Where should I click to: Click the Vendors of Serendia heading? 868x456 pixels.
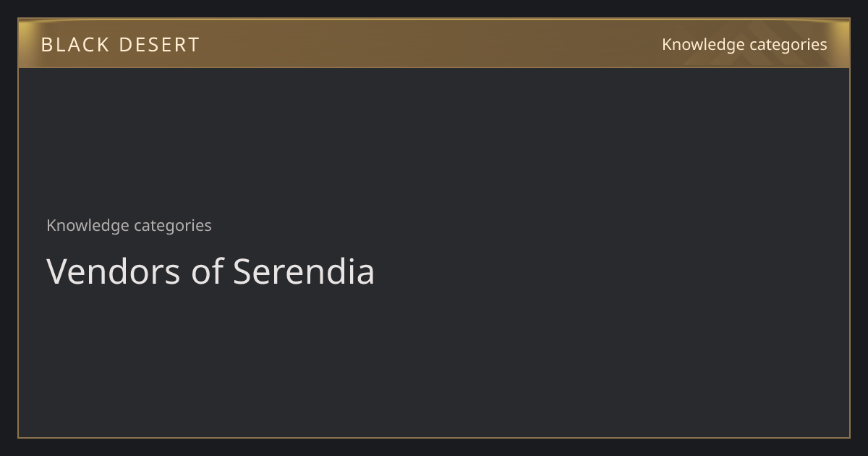click(210, 272)
